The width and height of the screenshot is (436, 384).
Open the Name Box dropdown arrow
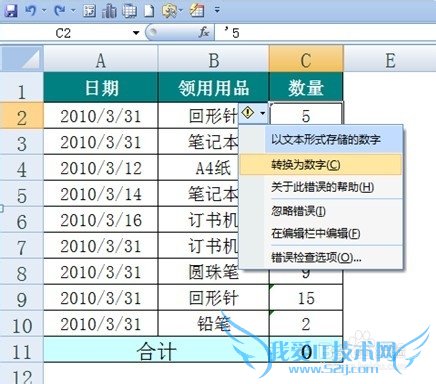tap(136, 33)
